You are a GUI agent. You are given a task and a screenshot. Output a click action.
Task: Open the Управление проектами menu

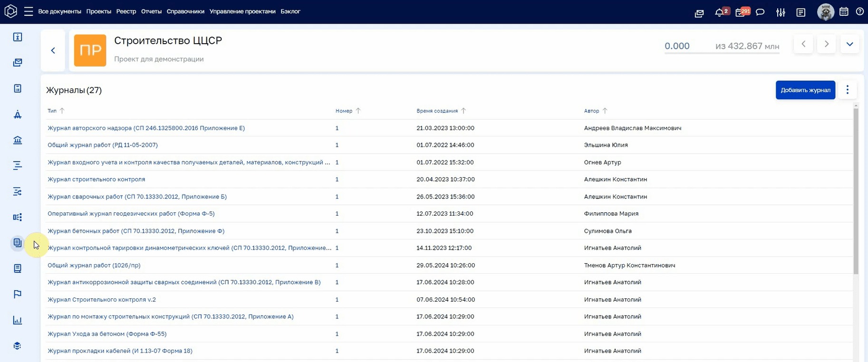[x=242, y=11]
